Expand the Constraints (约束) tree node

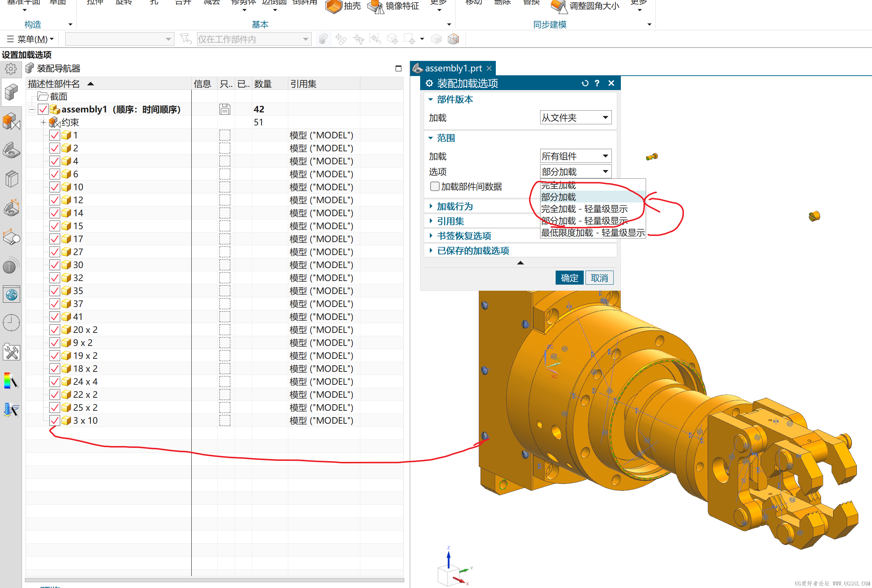pos(43,122)
